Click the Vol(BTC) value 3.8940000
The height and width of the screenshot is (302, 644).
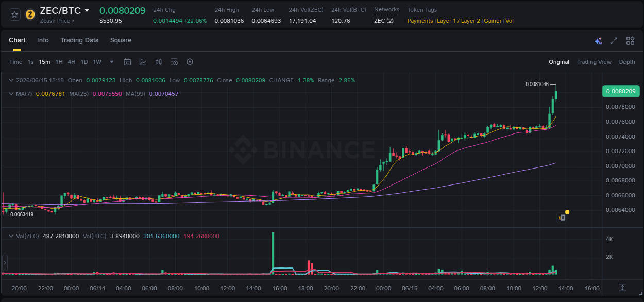pos(125,236)
